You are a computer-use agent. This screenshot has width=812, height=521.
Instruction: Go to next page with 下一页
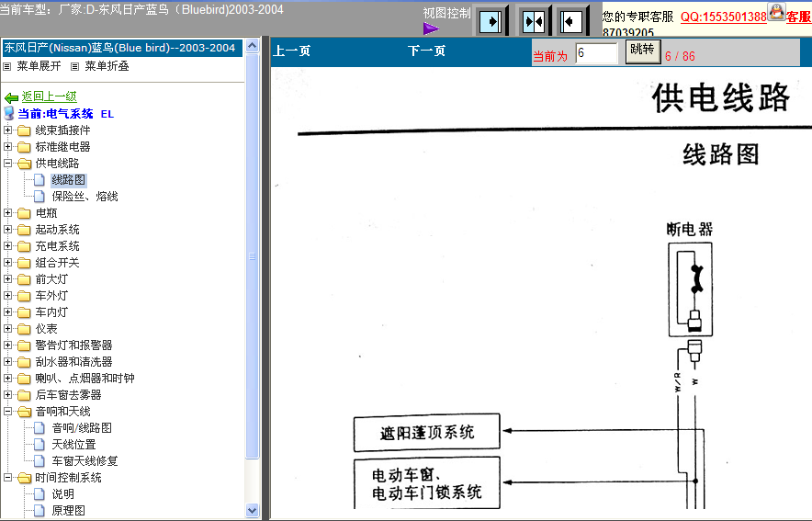coord(426,51)
